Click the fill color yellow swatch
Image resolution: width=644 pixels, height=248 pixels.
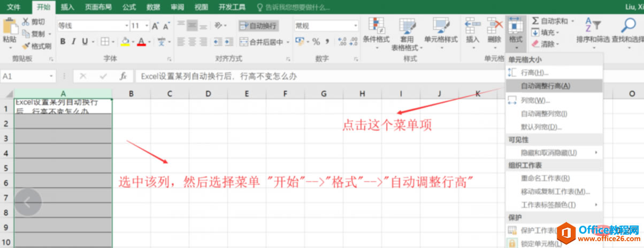pyautogui.click(x=125, y=42)
